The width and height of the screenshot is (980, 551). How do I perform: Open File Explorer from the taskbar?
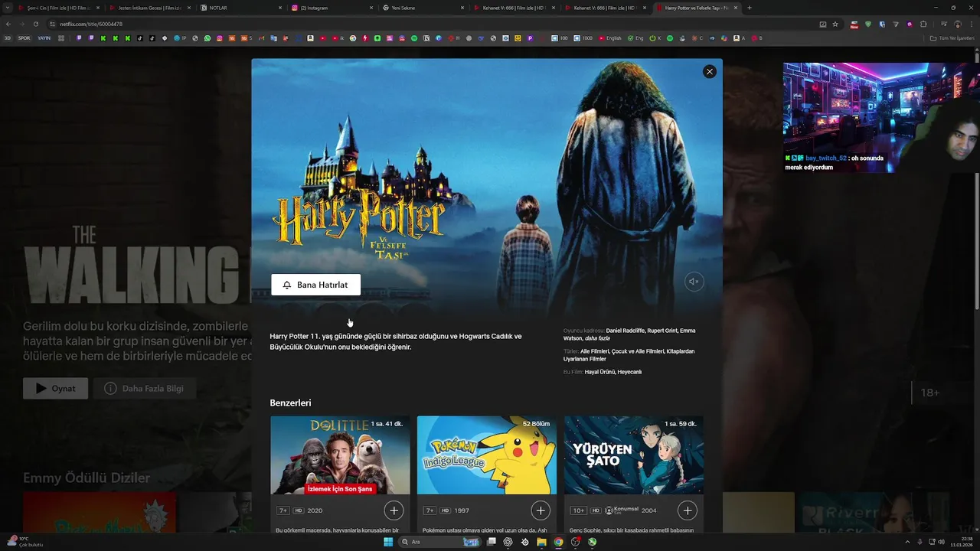pos(541,542)
